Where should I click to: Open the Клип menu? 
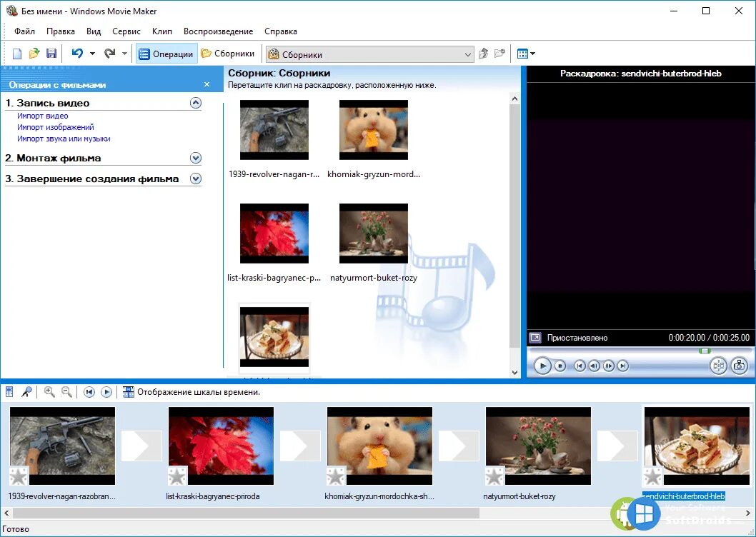click(x=162, y=31)
